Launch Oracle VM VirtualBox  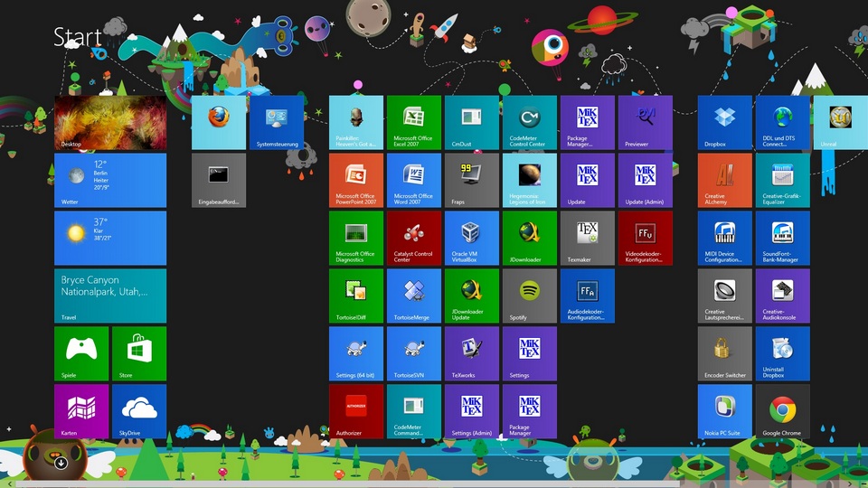click(472, 238)
